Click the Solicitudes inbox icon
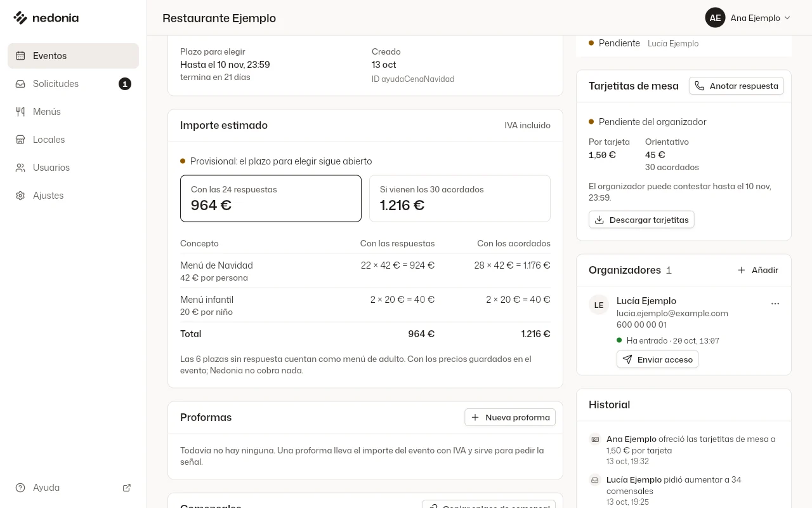Image resolution: width=812 pixels, height=508 pixels. point(20,84)
